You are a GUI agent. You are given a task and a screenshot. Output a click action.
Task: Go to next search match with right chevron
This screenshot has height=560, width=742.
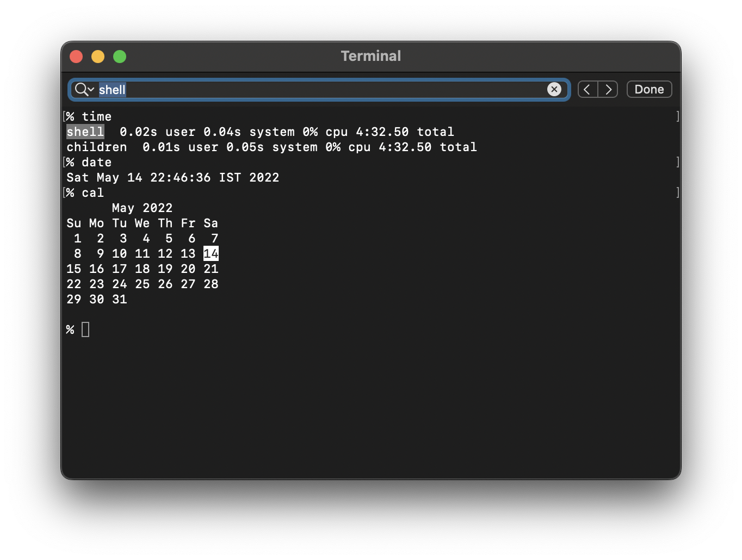[x=608, y=89]
